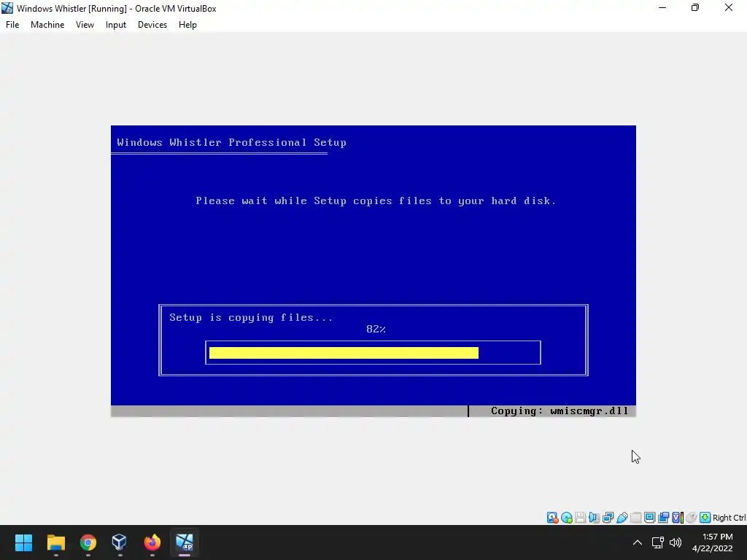The height and width of the screenshot is (560, 747).
Task: Click the 'Setup is copying files...' text
Action: pos(251,318)
